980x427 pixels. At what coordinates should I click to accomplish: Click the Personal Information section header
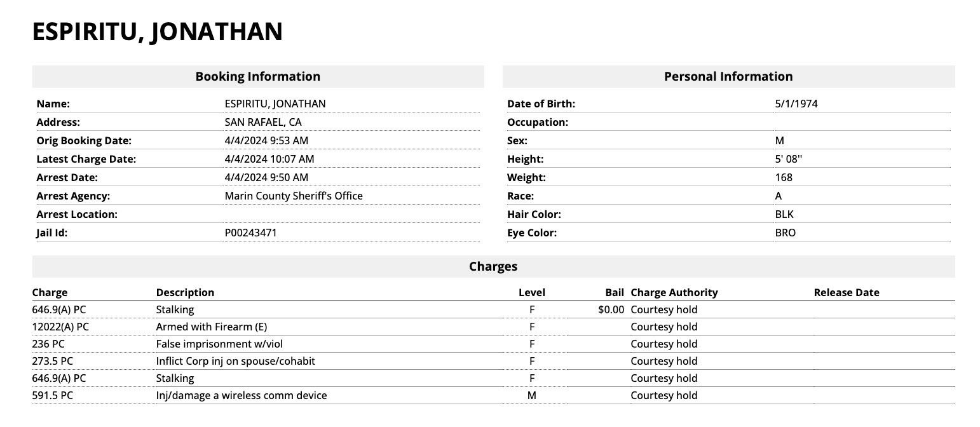(x=728, y=76)
